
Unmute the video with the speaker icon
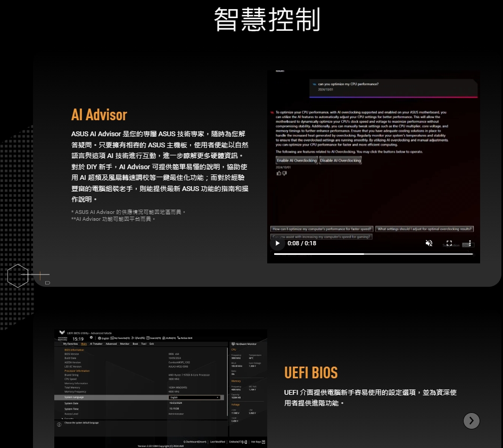(x=429, y=243)
